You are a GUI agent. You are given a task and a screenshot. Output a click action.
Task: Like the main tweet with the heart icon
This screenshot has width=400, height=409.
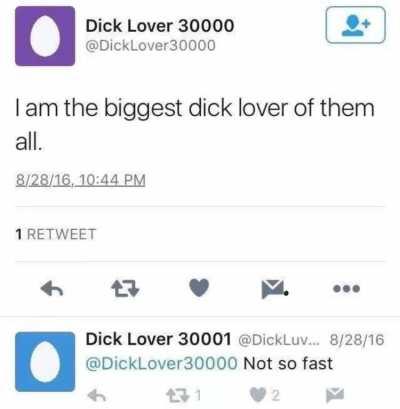(x=199, y=288)
